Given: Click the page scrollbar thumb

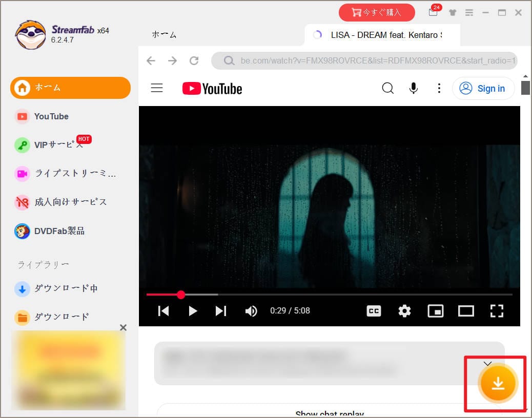Looking at the screenshot, I should (525, 88).
